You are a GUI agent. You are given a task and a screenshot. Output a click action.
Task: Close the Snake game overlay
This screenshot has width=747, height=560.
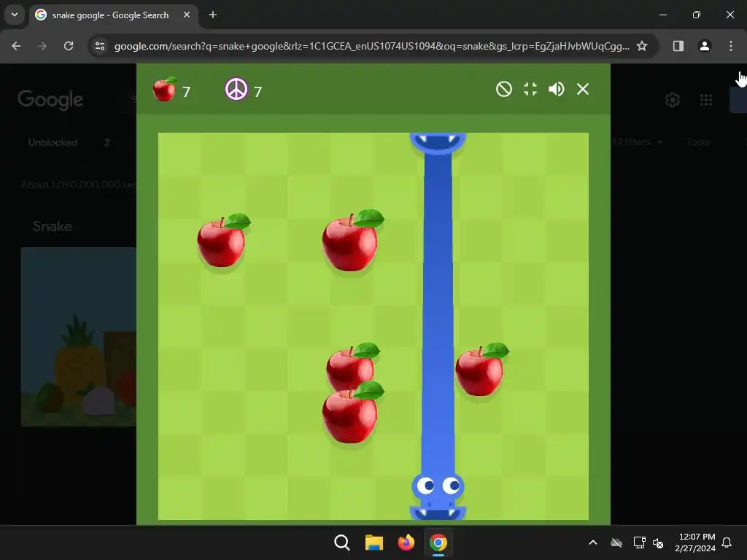pyautogui.click(x=583, y=89)
